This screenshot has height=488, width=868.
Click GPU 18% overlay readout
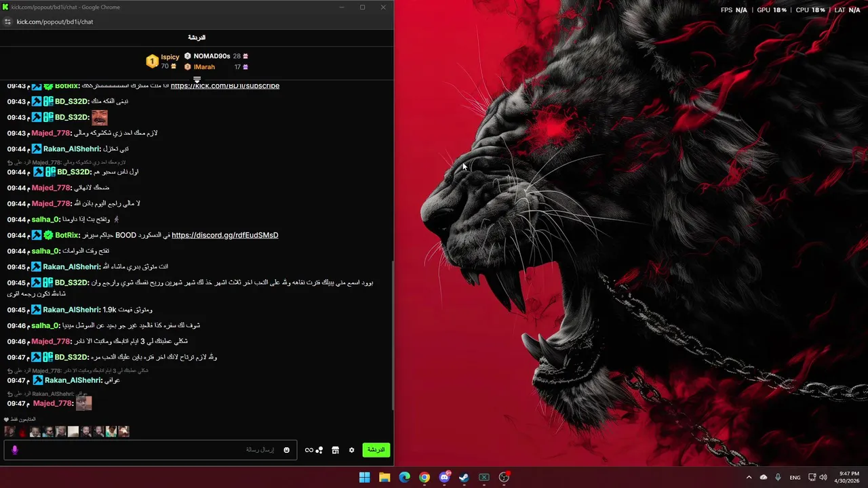pyautogui.click(x=772, y=10)
